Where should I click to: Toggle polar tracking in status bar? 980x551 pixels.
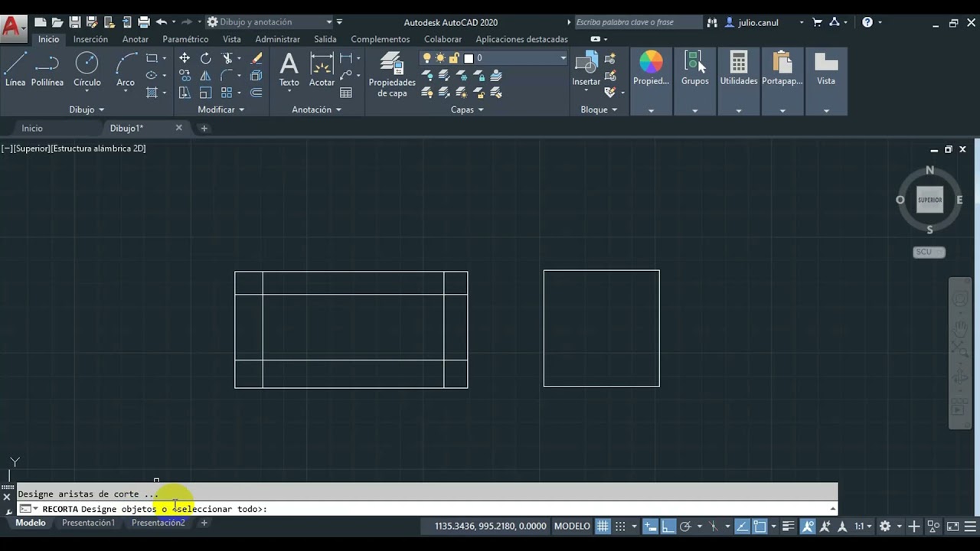[685, 526]
